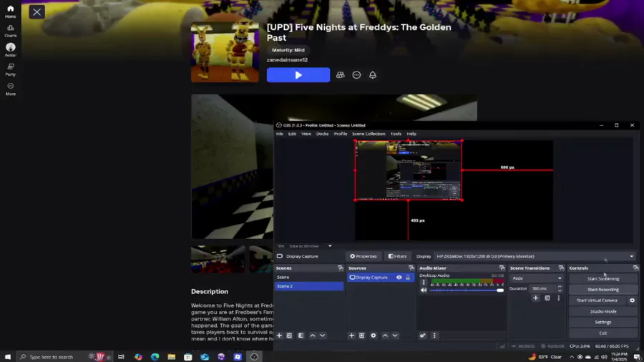Toggle visibility eye of Display Capture source
Image resolution: width=644 pixels, height=362 pixels.
[x=399, y=278]
